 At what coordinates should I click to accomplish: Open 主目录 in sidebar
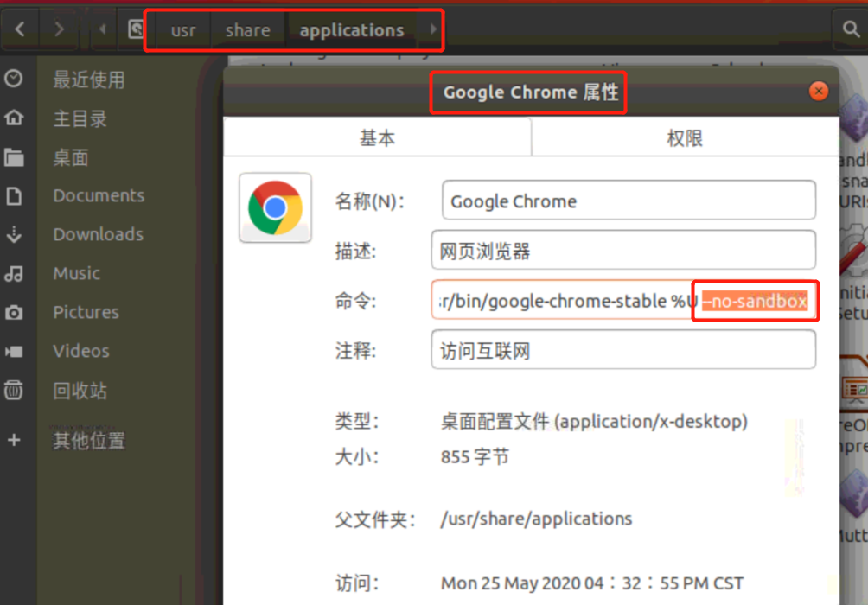80,118
